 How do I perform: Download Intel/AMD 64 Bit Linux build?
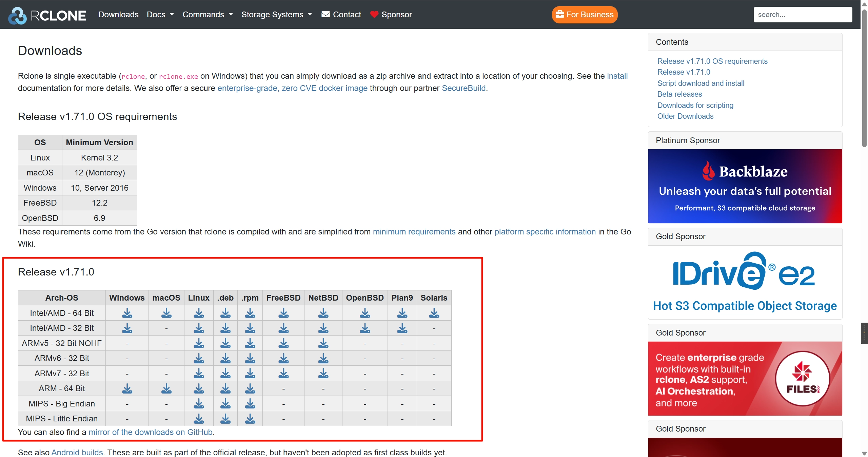click(x=199, y=313)
